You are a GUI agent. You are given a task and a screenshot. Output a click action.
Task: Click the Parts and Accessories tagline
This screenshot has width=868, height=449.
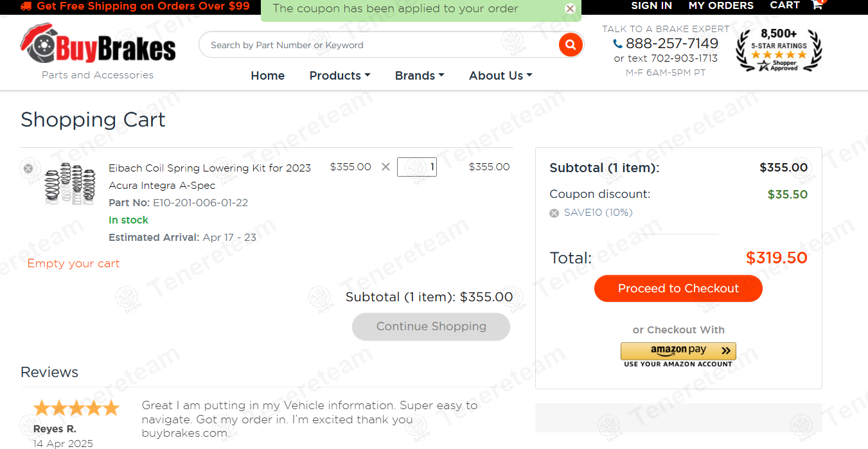pos(98,75)
